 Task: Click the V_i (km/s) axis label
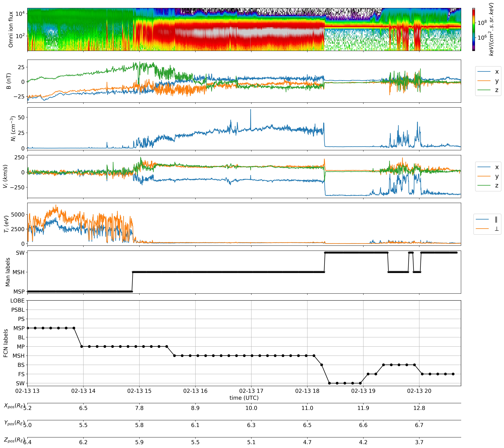pos(5,176)
